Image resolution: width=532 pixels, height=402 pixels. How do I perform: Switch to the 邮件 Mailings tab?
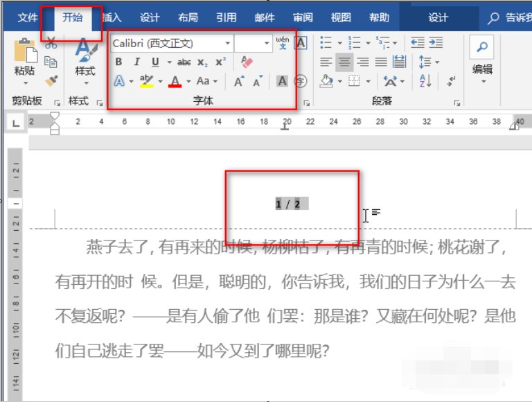coord(265,17)
